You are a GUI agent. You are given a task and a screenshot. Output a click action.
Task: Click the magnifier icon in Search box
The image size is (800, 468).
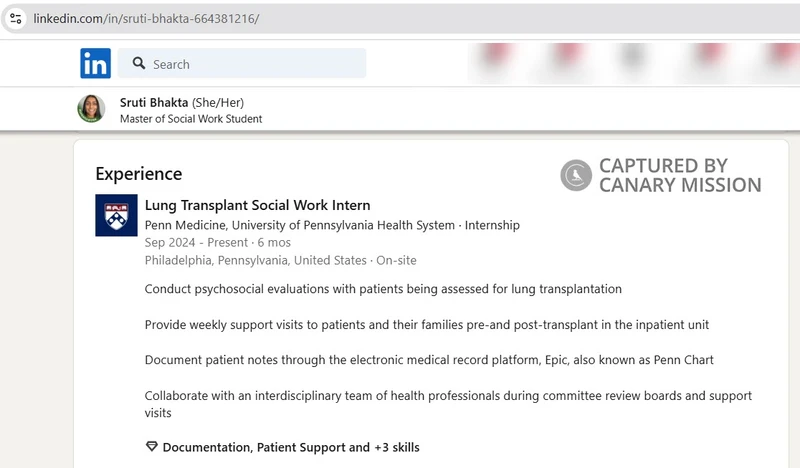click(137, 64)
